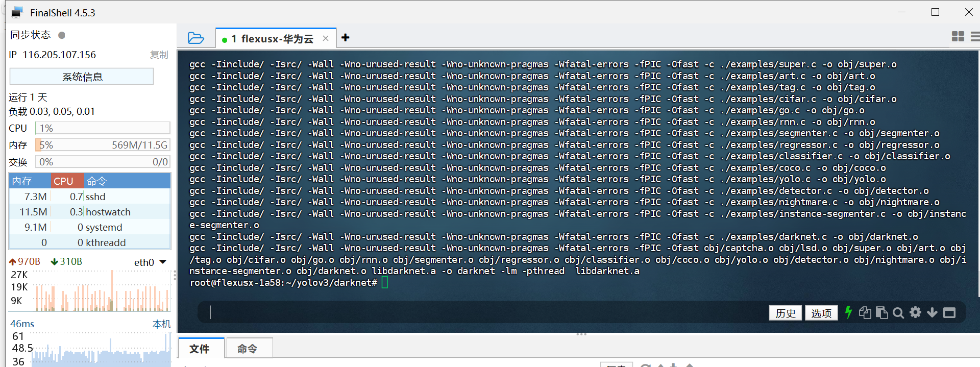This screenshot has width=980, height=367.
Task: Click the scroll-to-bottom arrow icon
Action: point(932,312)
